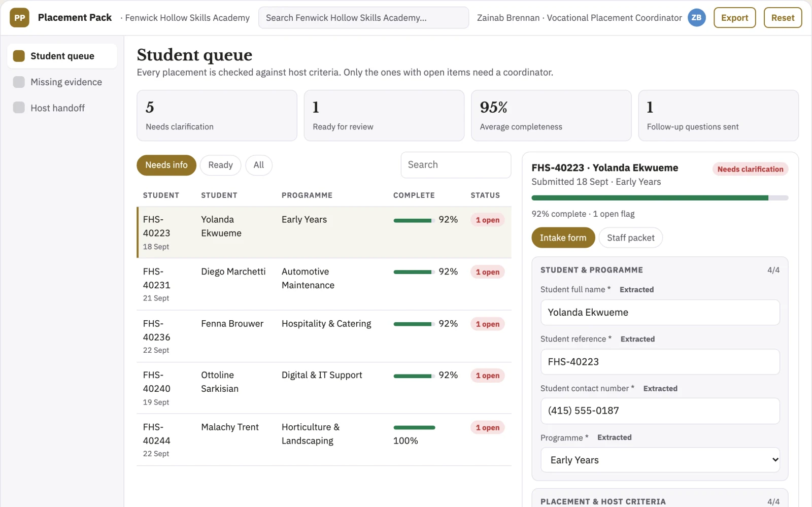Click the PP Placement Pack logo icon

[19, 18]
